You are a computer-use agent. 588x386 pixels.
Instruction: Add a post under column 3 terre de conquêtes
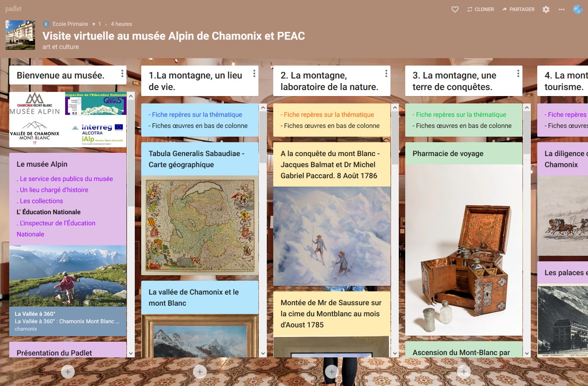[464, 371]
